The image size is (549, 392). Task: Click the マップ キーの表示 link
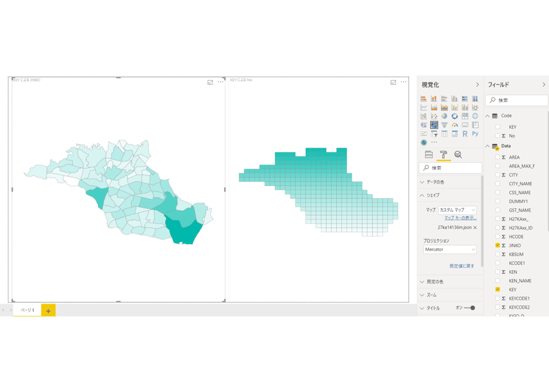(x=460, y=218)
